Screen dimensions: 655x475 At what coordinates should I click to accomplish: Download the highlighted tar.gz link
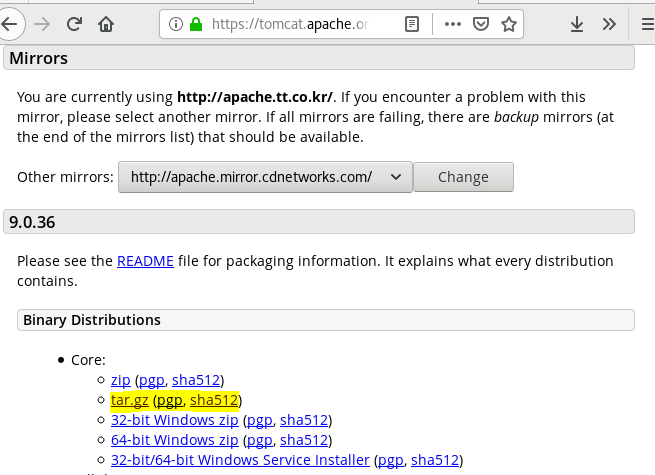129,400
